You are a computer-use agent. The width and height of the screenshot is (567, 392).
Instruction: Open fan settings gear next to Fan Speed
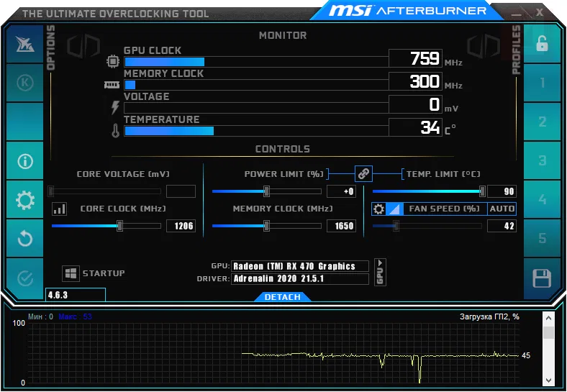click(378, 209)
